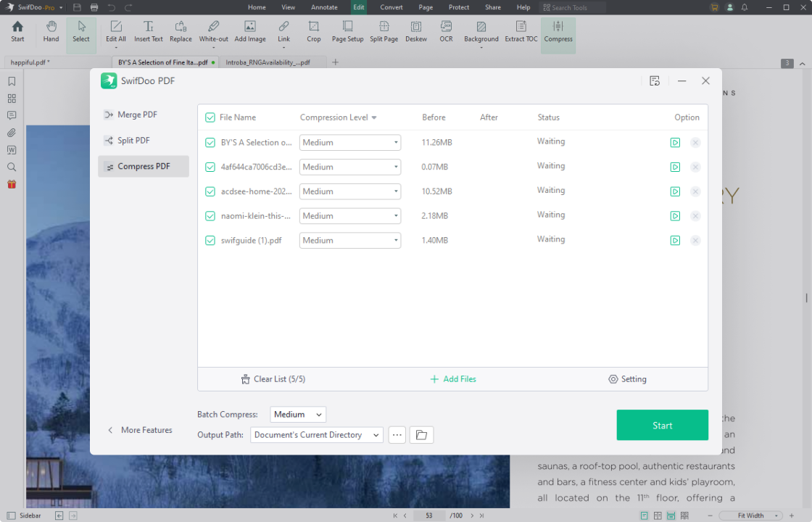Screen dimensions: 812x522
Task: Open the compression Setting option
Action: click(x=627, y=379)
